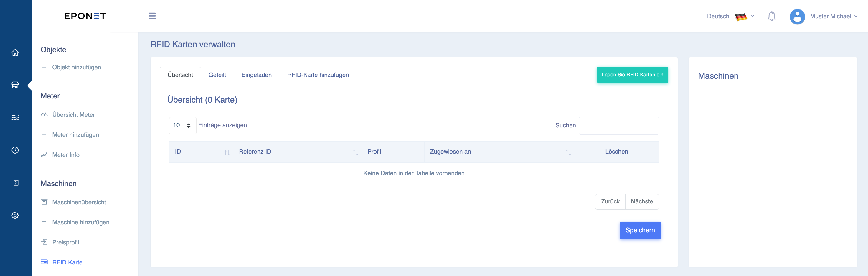This screenshot has height=276, width=868.
Task: Open Preisprofil link
Action: point(66,242)
